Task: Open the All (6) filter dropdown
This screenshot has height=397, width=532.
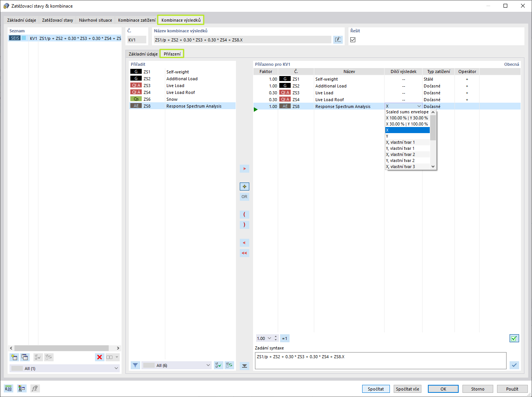Action: pos(177,365)
